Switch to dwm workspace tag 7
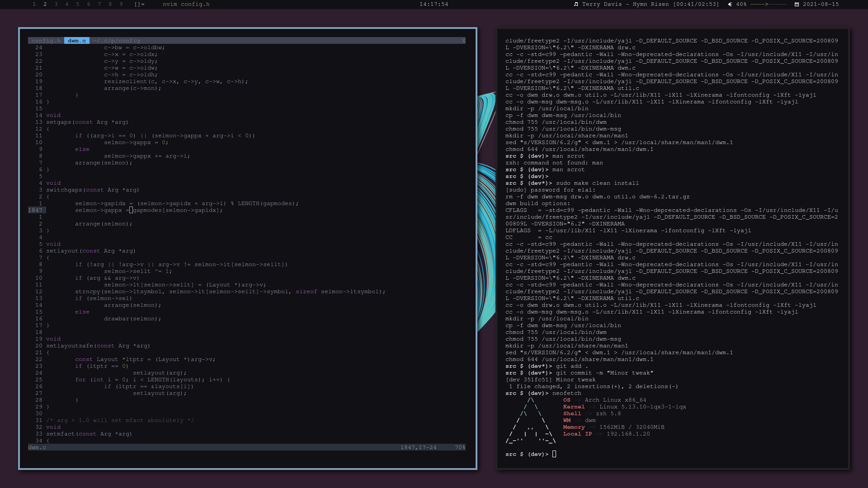The width and height of the screenshot is (868, 488). point(99,4)
